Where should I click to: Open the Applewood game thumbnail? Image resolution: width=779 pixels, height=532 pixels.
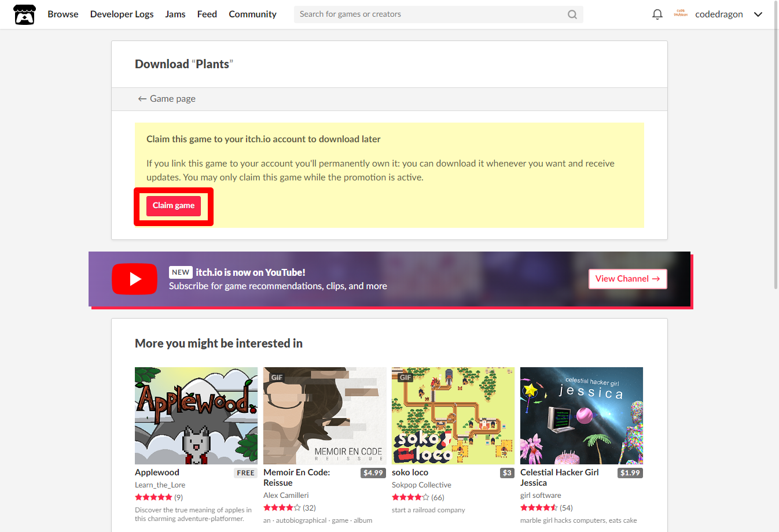point(196,416)
